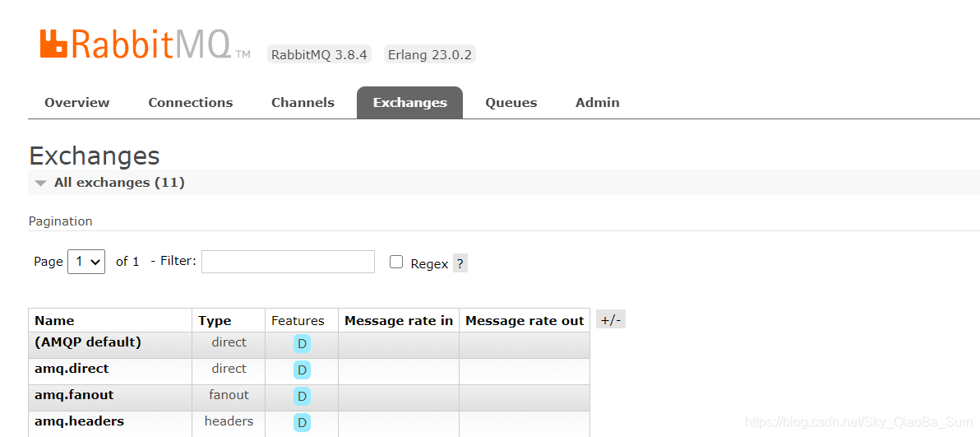Open the (AMQP default) exchange
The height and width of the screenshot is (437, 980).
88,342
